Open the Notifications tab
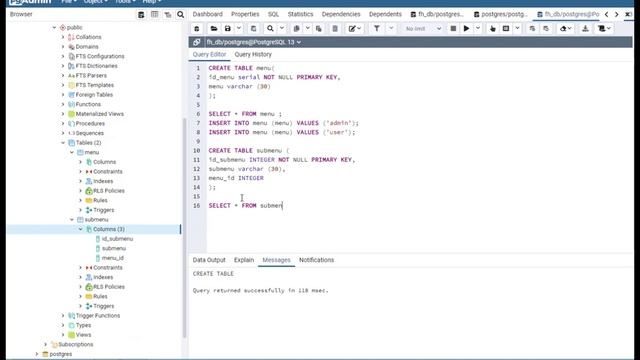 coord(316,260)
